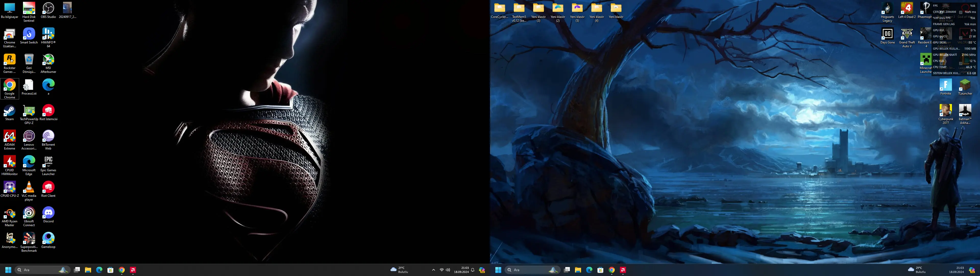The image size is (980, 276).
Task: Open the Gameloop desktop shortcut
Action: [48, 240]
